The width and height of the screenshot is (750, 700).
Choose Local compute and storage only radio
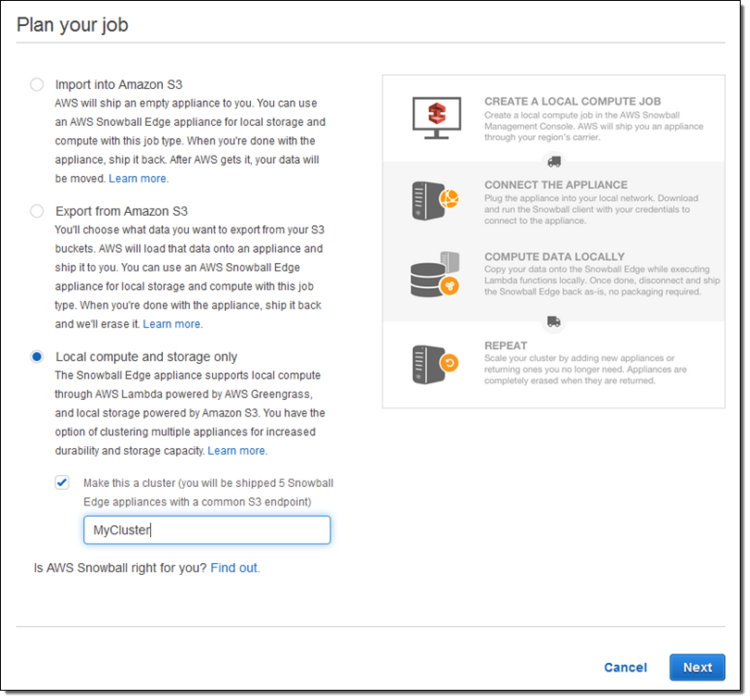(37, 356)
